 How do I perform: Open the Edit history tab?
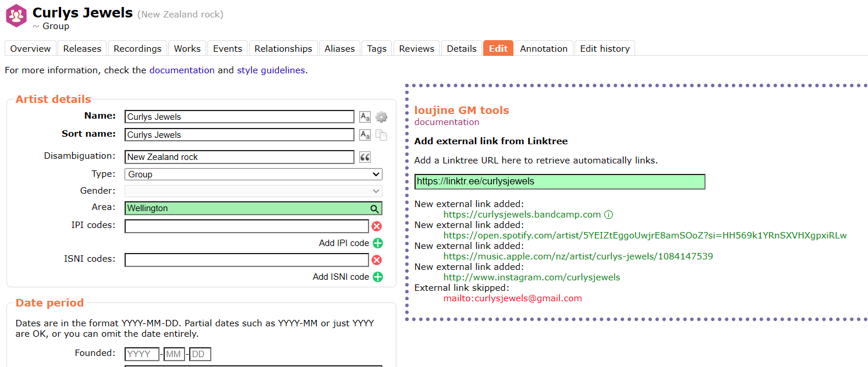coord(604,49)
